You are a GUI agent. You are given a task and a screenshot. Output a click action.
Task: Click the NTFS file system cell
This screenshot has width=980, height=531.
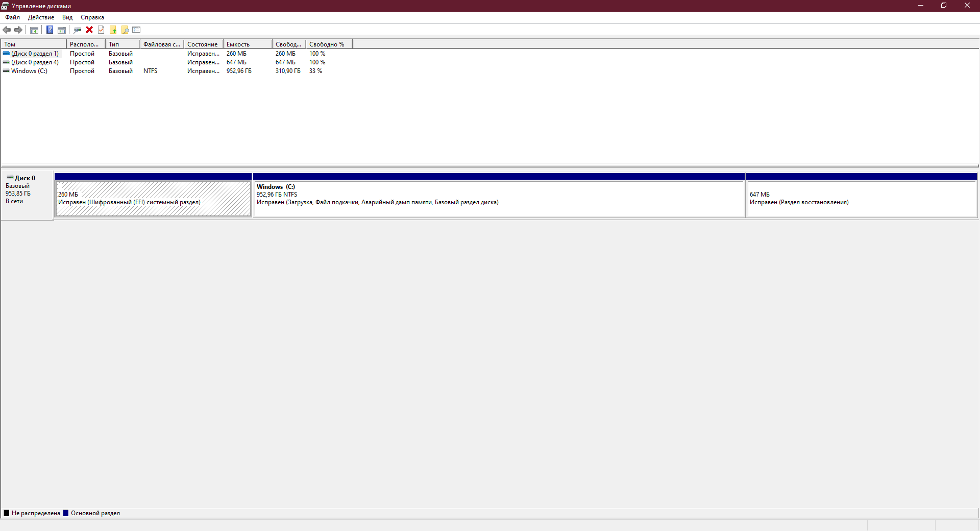150,71
